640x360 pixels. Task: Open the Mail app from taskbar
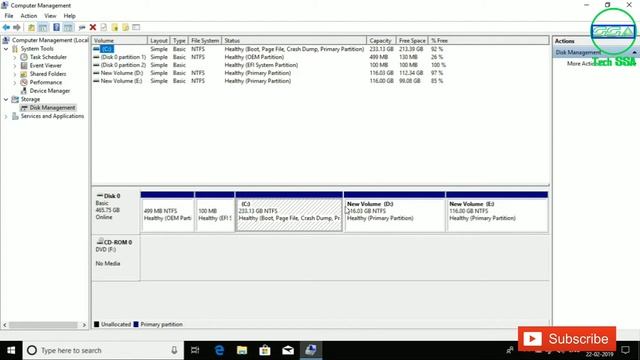[288, 350]
